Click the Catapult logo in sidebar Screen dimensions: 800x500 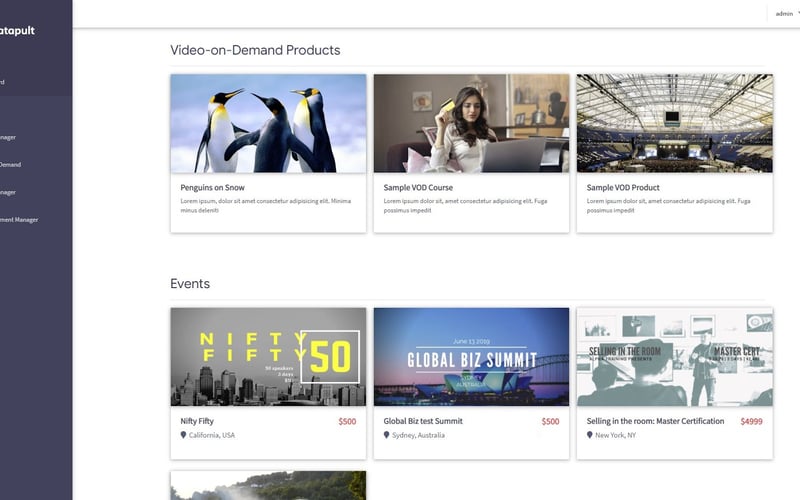17,31
